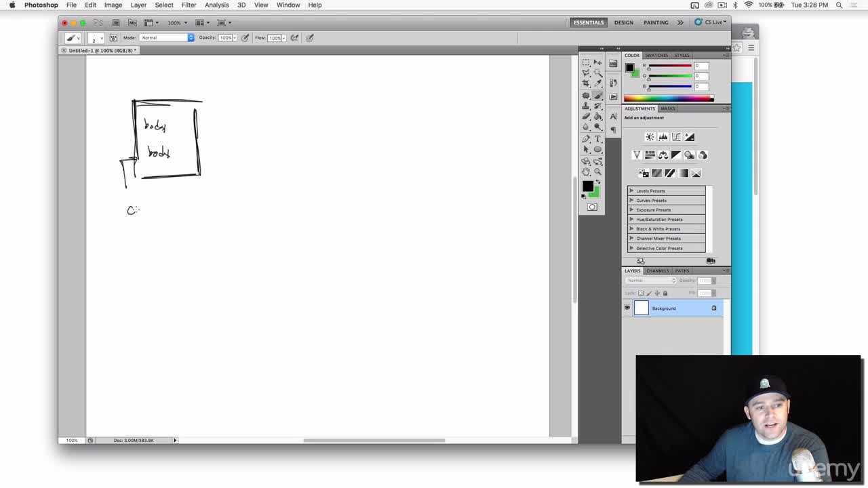Open the Filter menu

click(189, 5)
